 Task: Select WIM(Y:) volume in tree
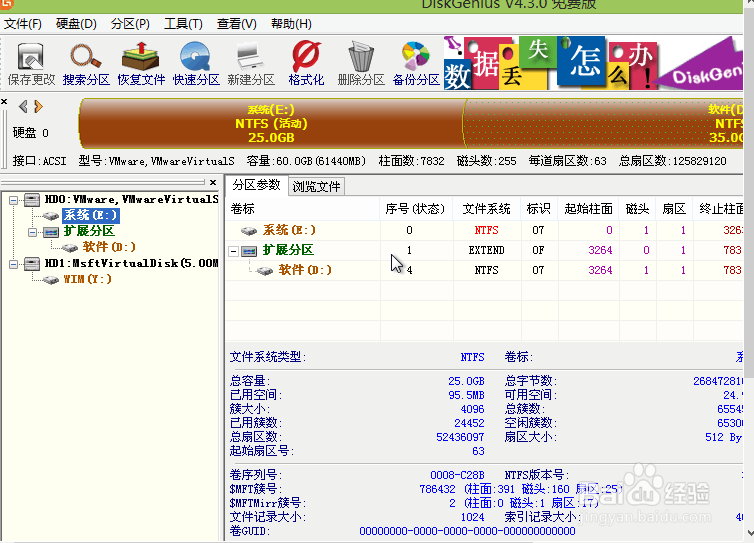(x=88, y=279)
